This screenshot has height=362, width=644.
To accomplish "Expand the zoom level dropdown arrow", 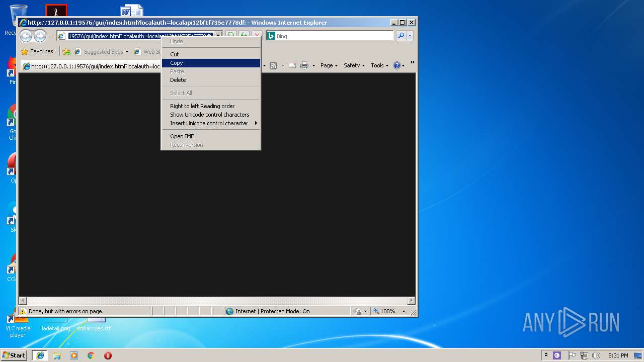I will pyautogui.click(x=404, y=311).
